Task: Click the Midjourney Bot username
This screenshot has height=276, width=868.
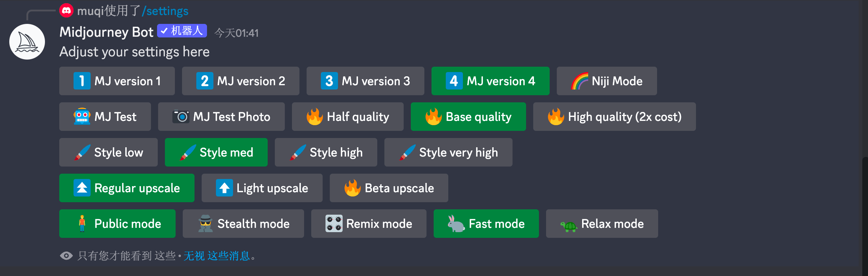Action: click(x=106, y=32)
